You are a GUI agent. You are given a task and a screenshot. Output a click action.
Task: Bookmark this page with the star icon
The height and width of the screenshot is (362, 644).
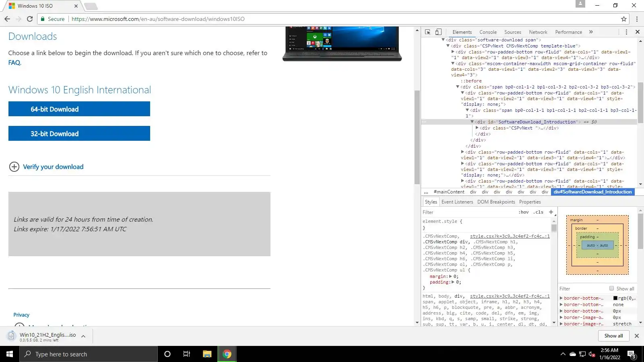tap(624, 19)
